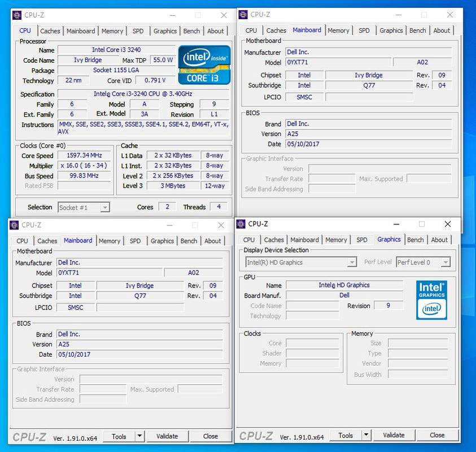Click Specification field with i3-3240 3.40GHz
The width and height of the screenshot is (476, 452).
coord(143,94)
